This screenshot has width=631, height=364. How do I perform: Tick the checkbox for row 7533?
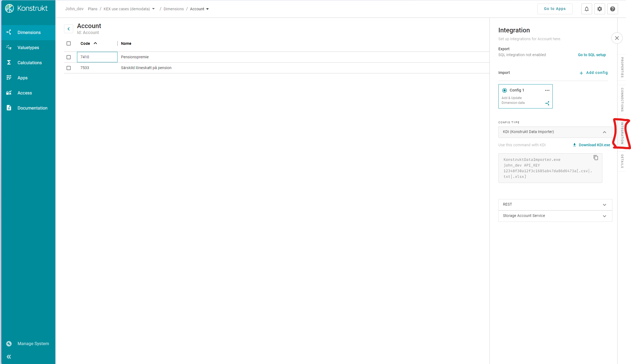(x=69, y=68)
